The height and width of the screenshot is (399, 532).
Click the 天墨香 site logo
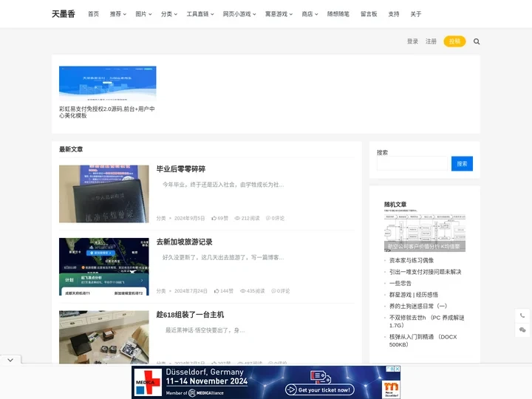(64, 14)
